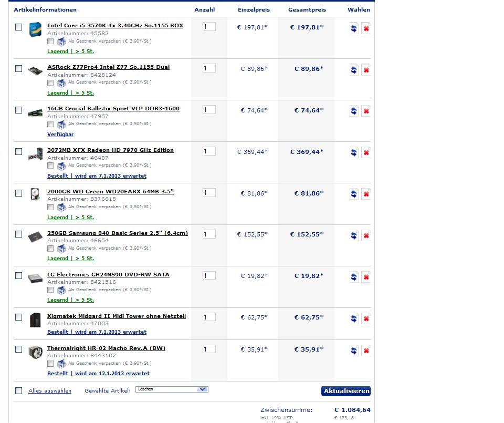Select the WD Green WD20EARX item checkbox
The height and width of the screenshot is (423, 504).
tap(19, 193)
